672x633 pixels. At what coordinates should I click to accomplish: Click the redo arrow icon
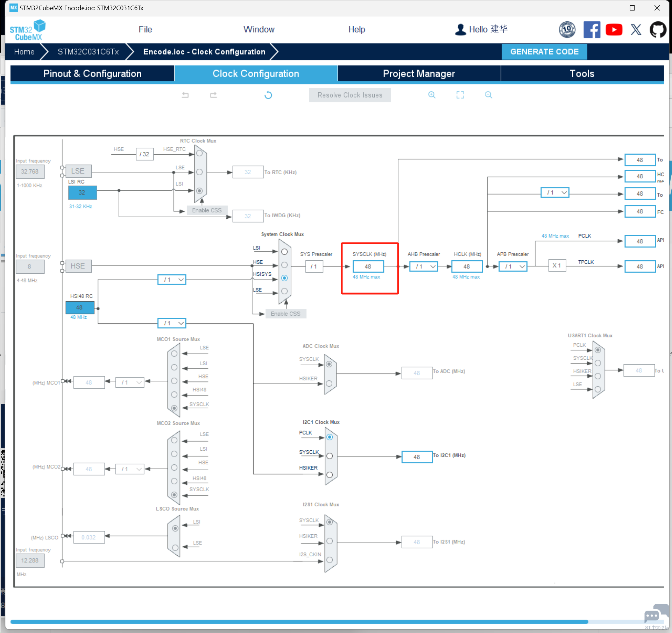point(213,95)
